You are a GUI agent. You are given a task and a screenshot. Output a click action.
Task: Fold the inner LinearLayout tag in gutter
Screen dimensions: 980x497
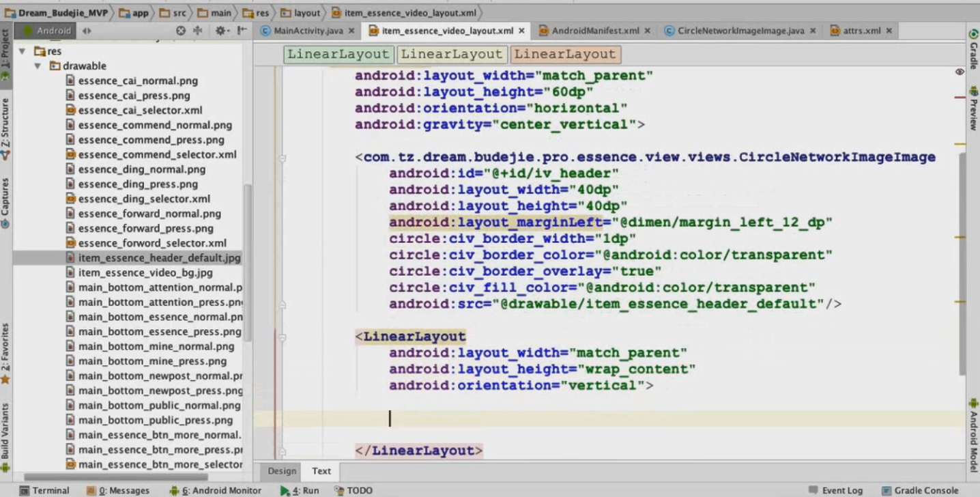click(282, 337)
